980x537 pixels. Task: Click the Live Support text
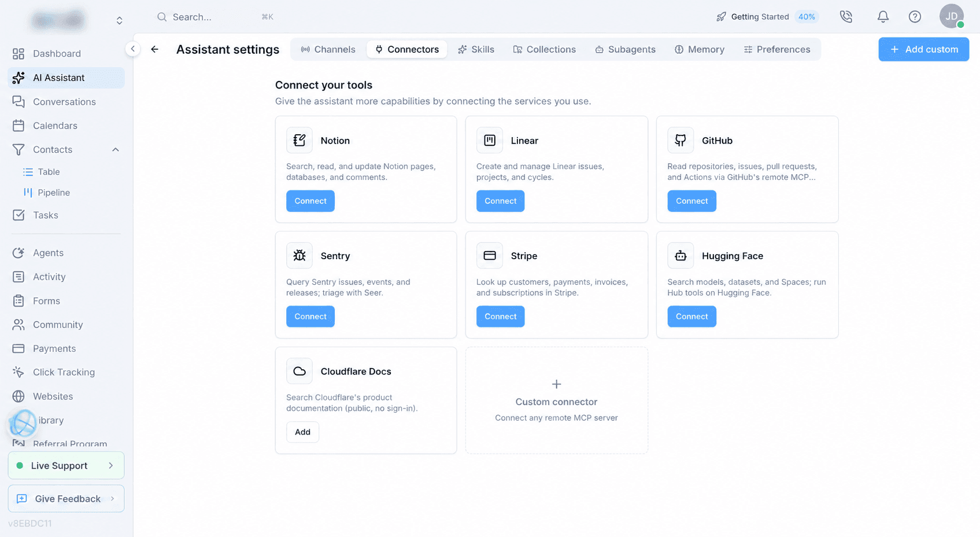(x=60, y=466)
